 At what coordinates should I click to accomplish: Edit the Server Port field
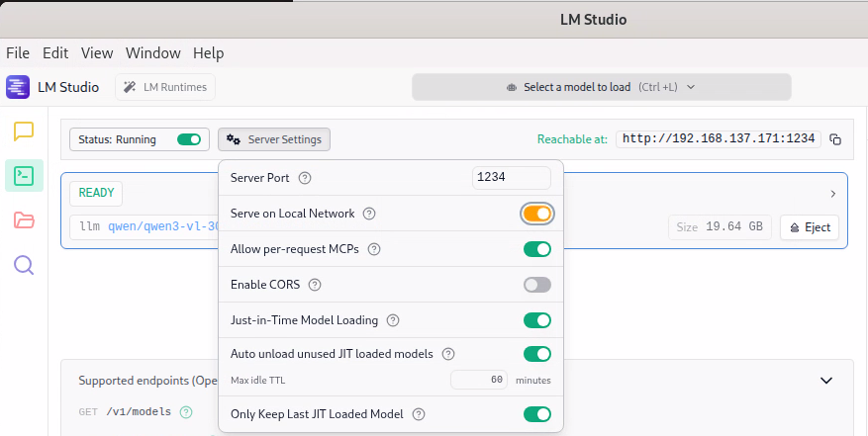point(512,178)
